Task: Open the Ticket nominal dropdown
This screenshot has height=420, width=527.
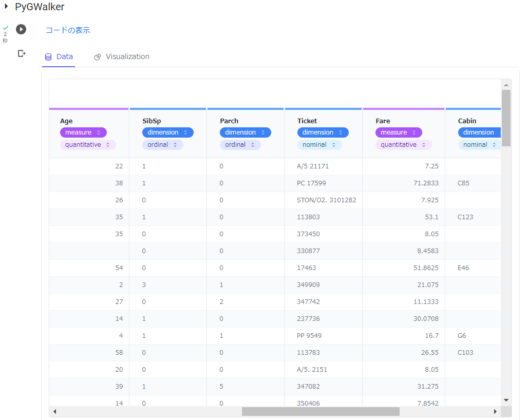Action: click(319, 145)
